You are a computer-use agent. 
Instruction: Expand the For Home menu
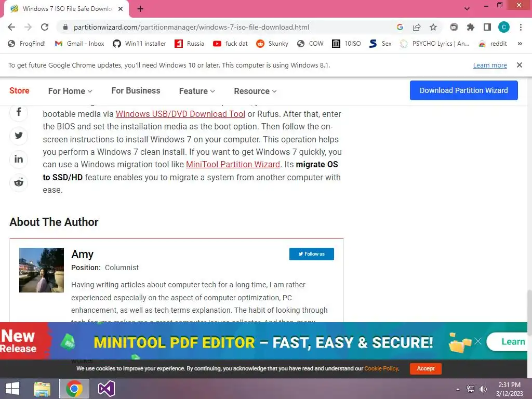click(x=70, y=91)
